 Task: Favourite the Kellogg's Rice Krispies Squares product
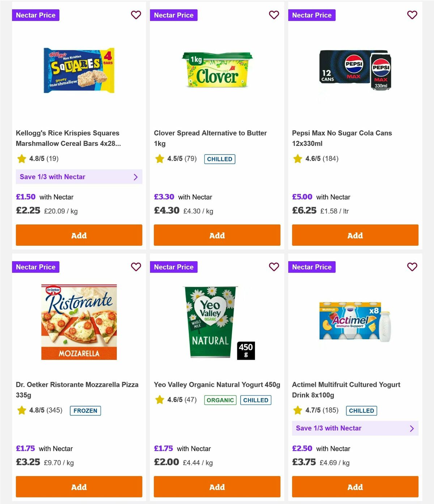[x=136, y=15]
